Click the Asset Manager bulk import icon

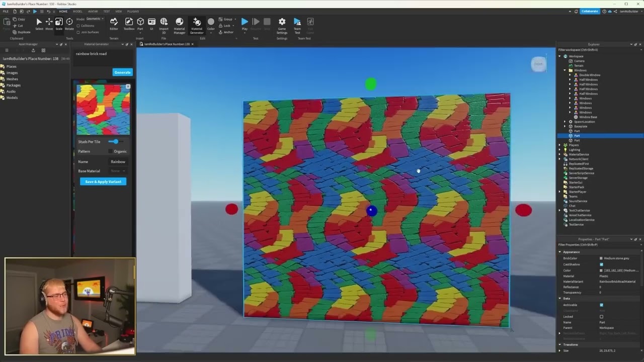(33, 50)
